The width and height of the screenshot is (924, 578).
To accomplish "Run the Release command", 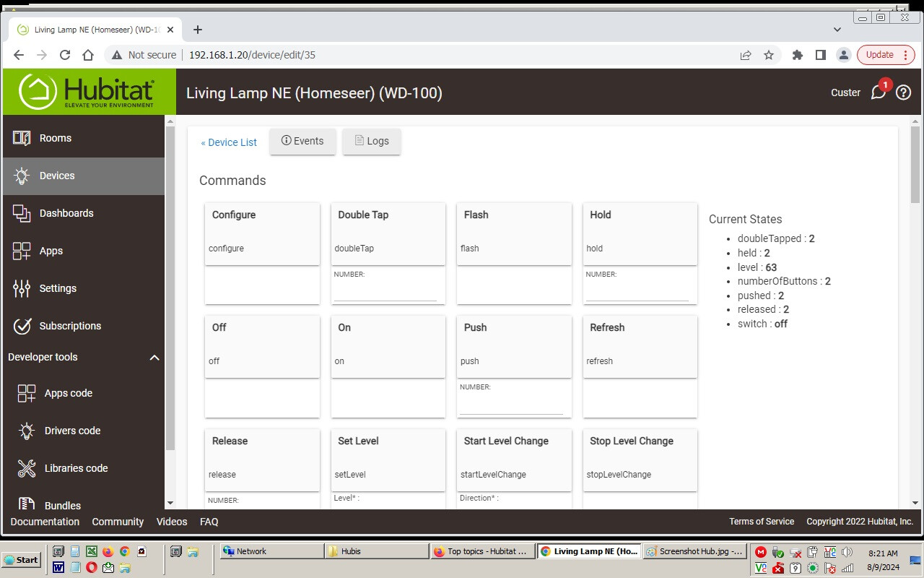I will [x=262, y=460].
